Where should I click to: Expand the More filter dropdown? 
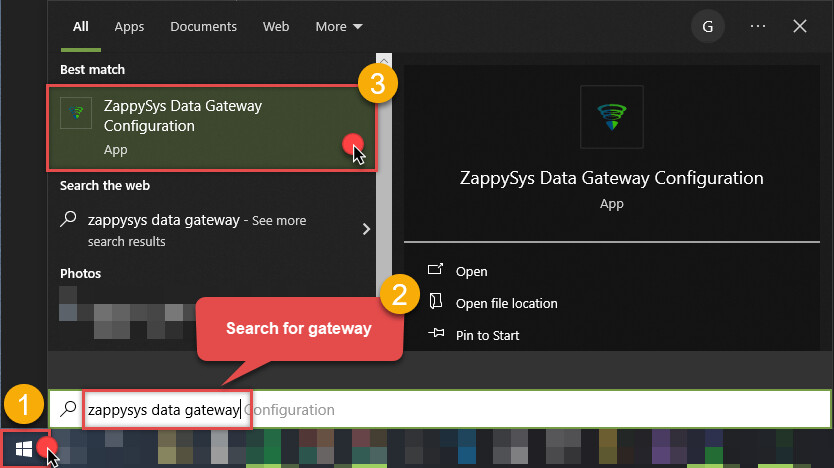tap(339, 27)
